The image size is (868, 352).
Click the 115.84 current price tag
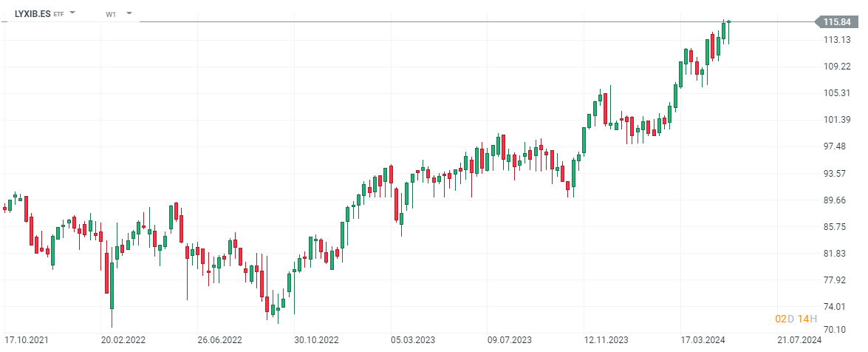click(x=836, y=22)
